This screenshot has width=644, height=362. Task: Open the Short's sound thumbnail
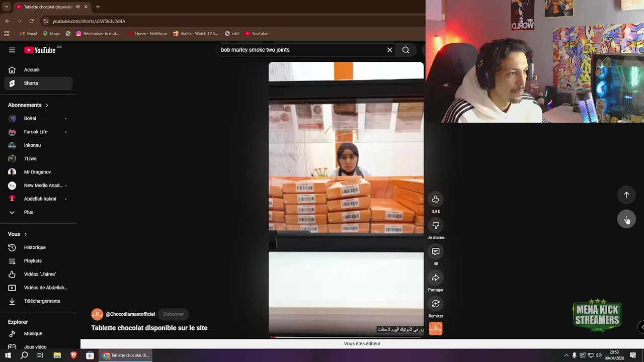[436, 328]
